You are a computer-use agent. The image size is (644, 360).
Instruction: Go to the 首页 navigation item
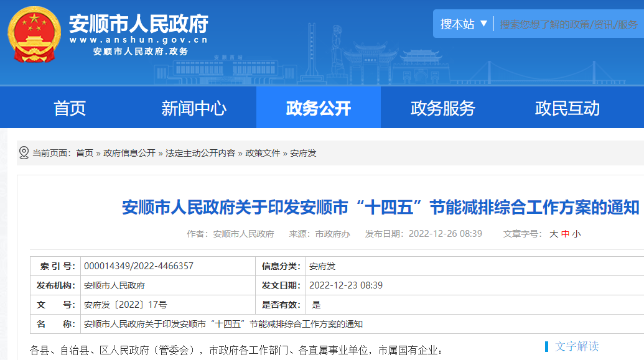click(70, 107)
